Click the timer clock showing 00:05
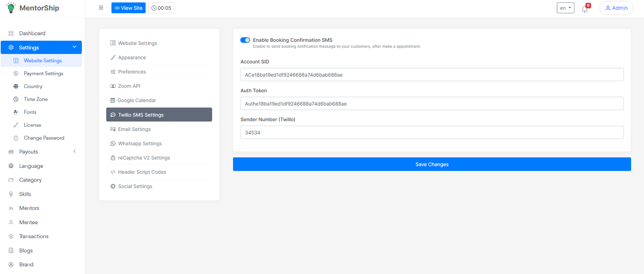Image resolution: width=644 pixels, height=274 pixels. coord(161,8)
